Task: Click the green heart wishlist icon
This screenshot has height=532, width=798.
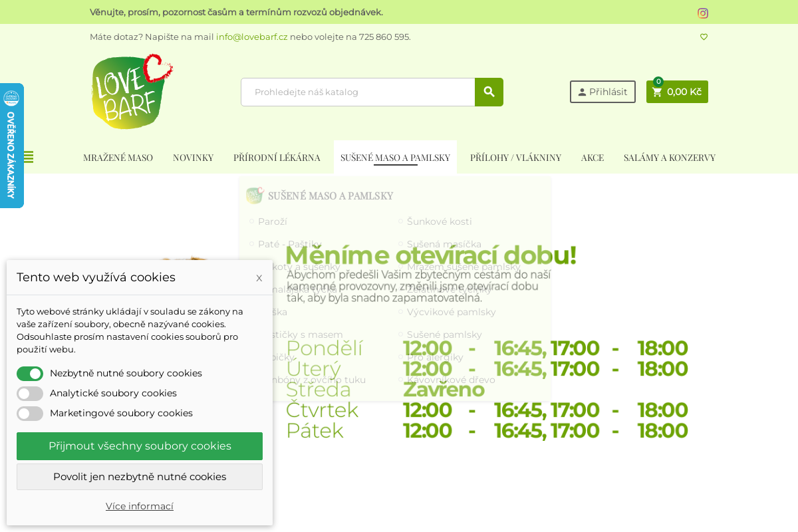Action: [x=704, y=37]
